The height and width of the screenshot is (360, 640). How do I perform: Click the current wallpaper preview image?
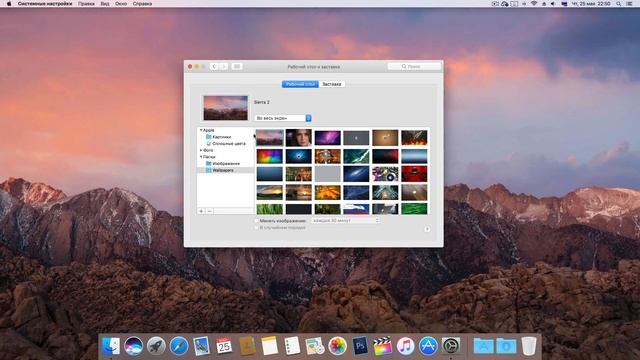[226, 108]
